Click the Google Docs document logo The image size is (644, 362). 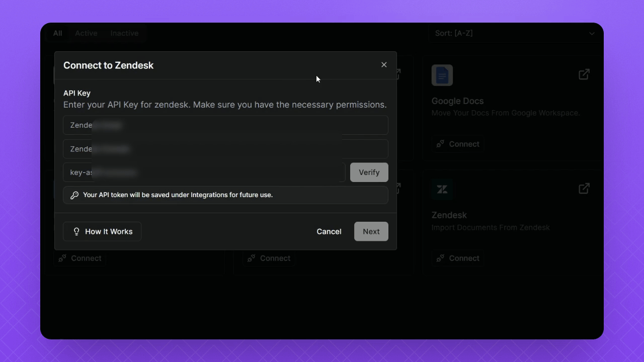[x=442, y=75]
